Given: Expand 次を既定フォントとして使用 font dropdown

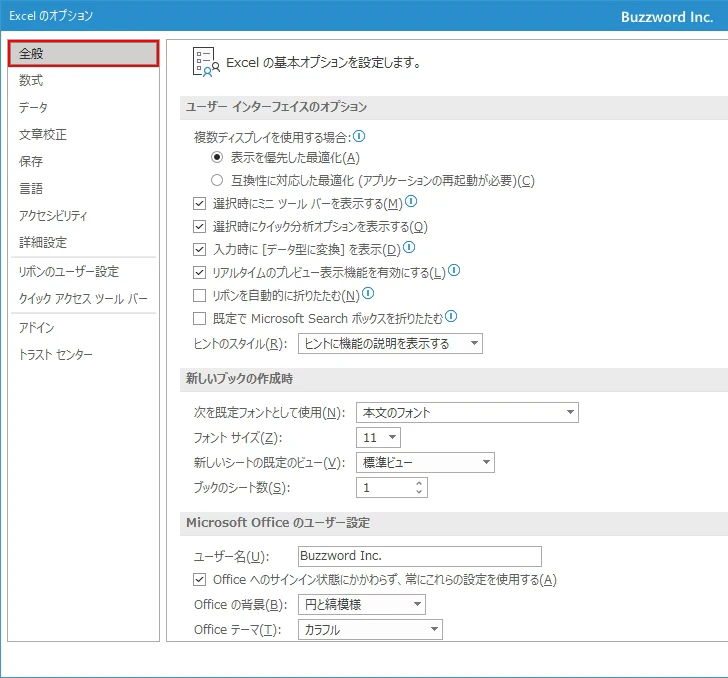Looking at the screenshot, I should [467, 412].
